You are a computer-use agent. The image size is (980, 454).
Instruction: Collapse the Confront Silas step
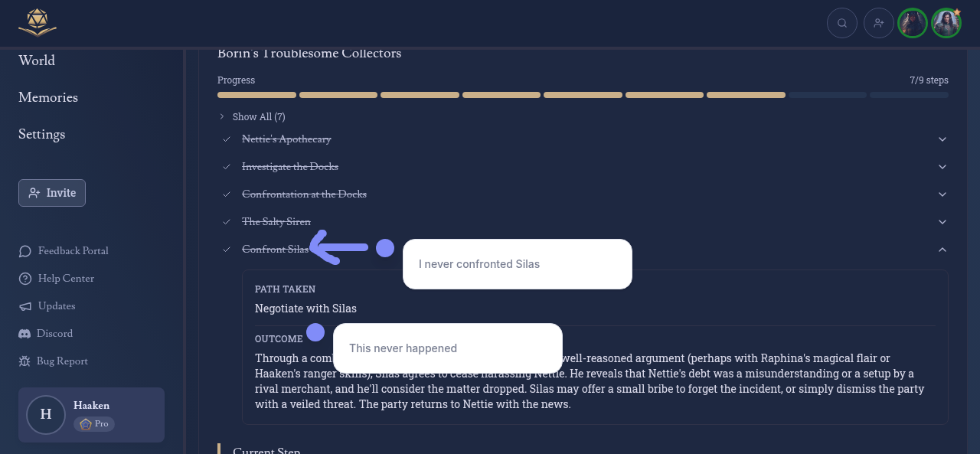click(x=942, y=250)
